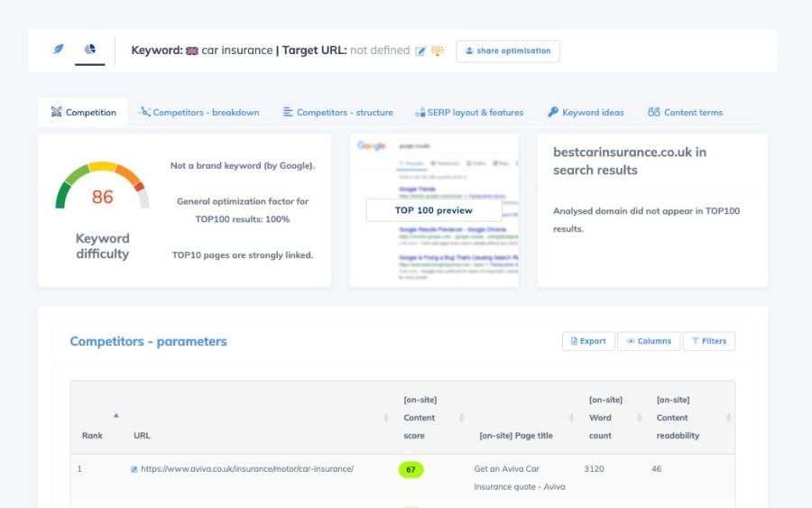Click the feather icon in top bar

(x=59, y=50)
